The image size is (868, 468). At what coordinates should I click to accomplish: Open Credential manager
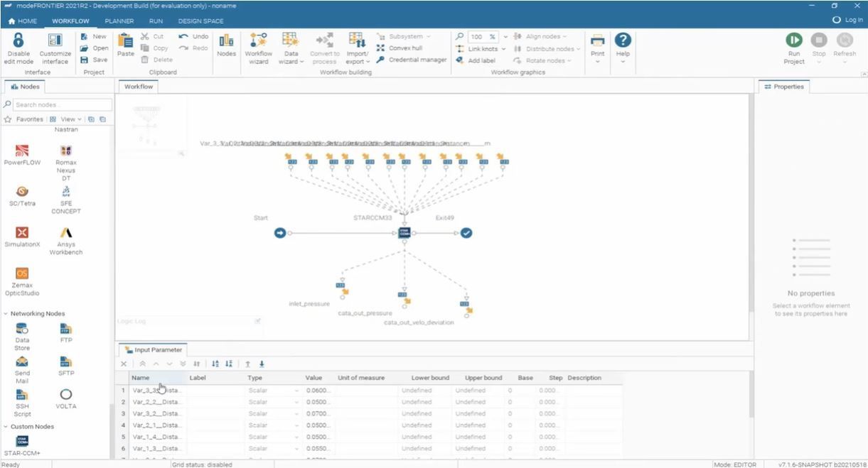tap(412, 60)
